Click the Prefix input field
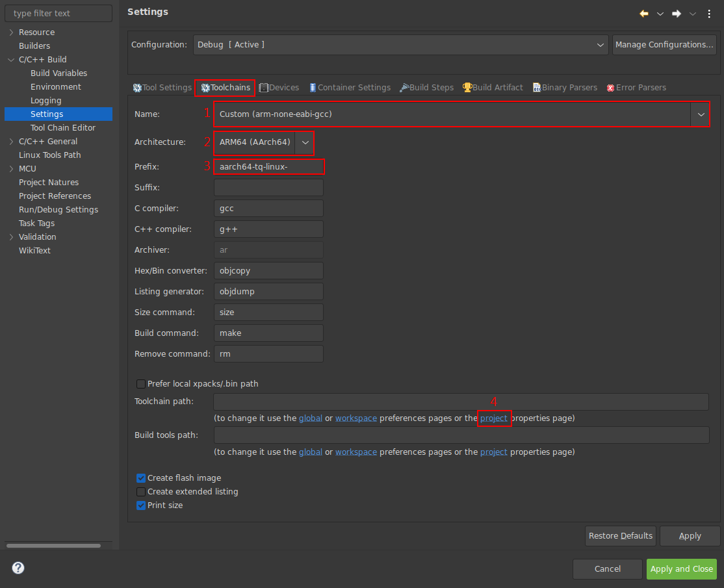Screen dimensions: 724x588 point(268,166)
